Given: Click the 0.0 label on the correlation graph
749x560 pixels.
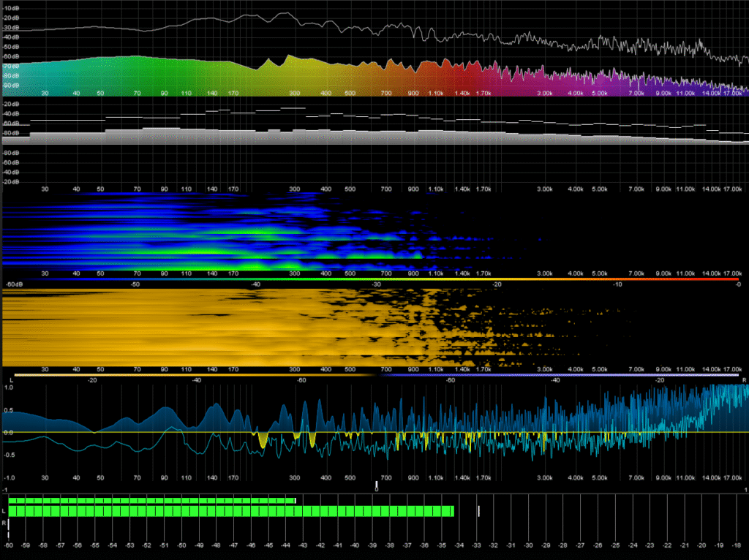Looking at the screenshot, I should 9,433.
